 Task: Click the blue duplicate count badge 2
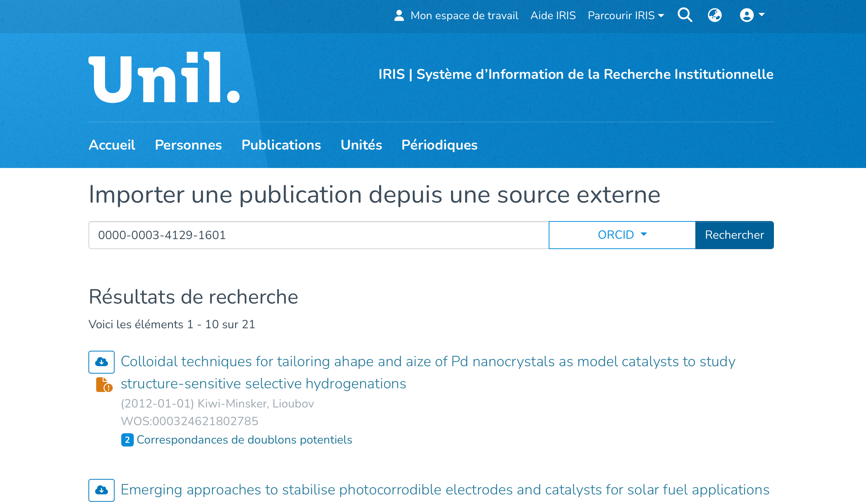[127, 440]
